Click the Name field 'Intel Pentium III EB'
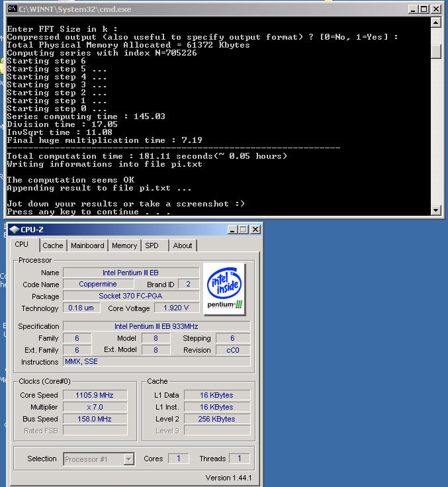Viewport: 448px width, 487px height. coord(131,273)
